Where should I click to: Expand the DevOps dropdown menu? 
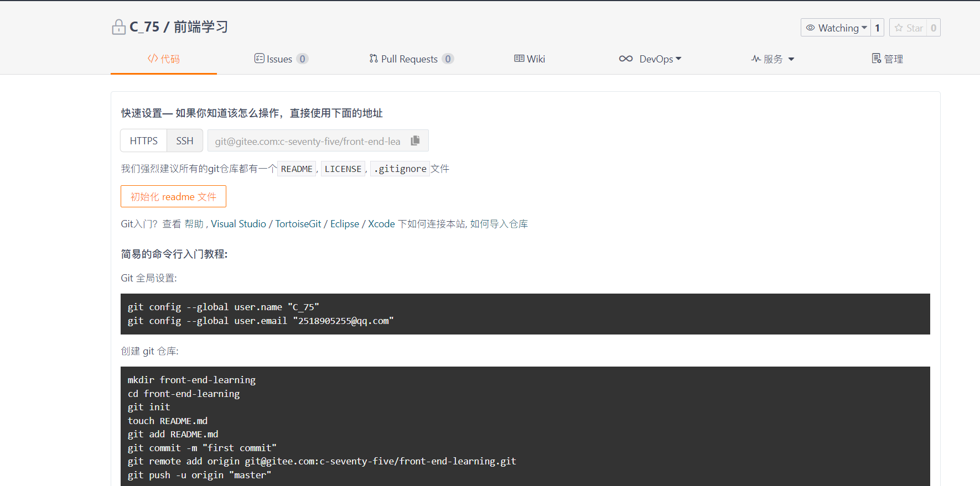tap(678, 59)
